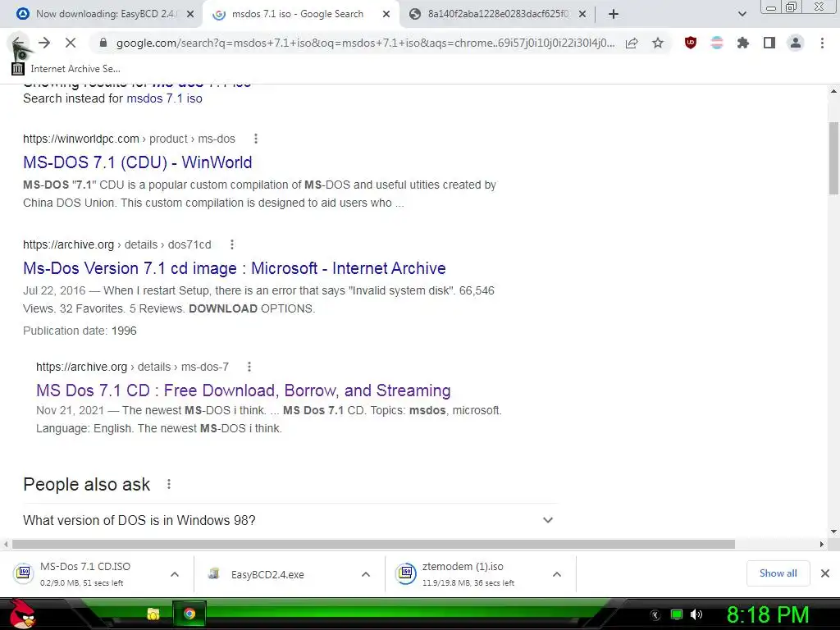840x630 pixels.
Task: Bookmark this page with the star icon
Action: [658, 43]
